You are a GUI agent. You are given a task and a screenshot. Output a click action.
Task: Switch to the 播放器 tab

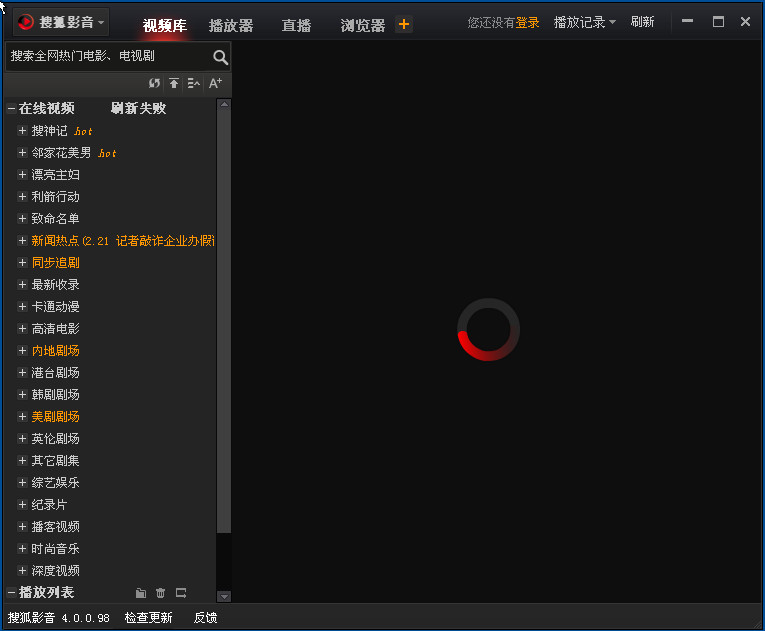(x=231, y=25)
